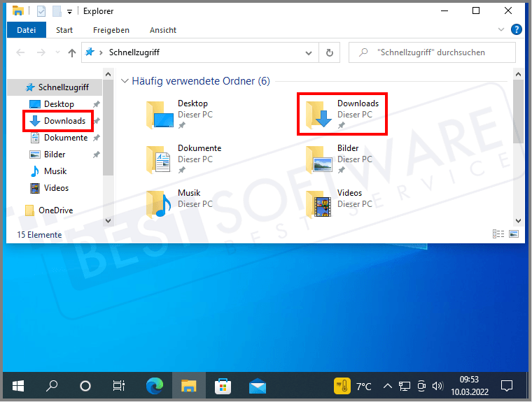Collapse the Häufig verwendete Ordner group

125,81
